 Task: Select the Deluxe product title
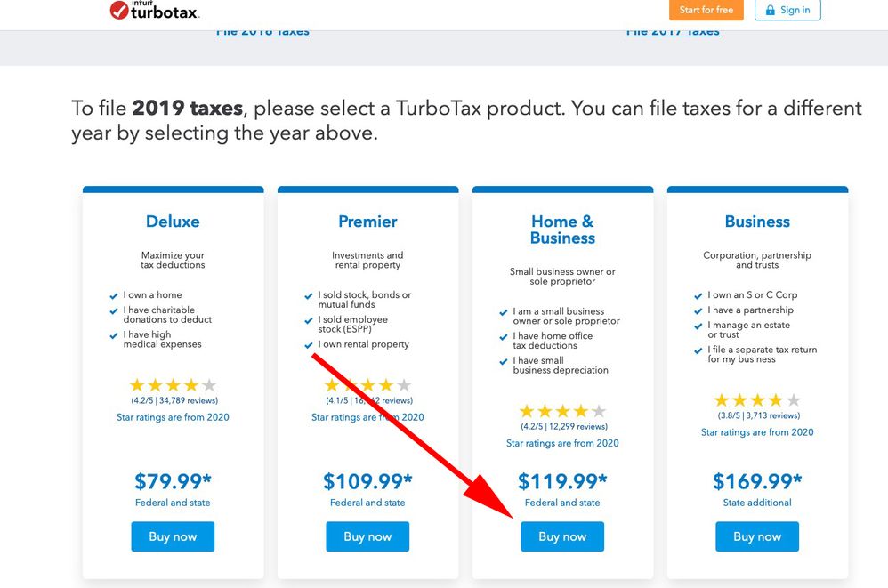click(x=173, y=222)
